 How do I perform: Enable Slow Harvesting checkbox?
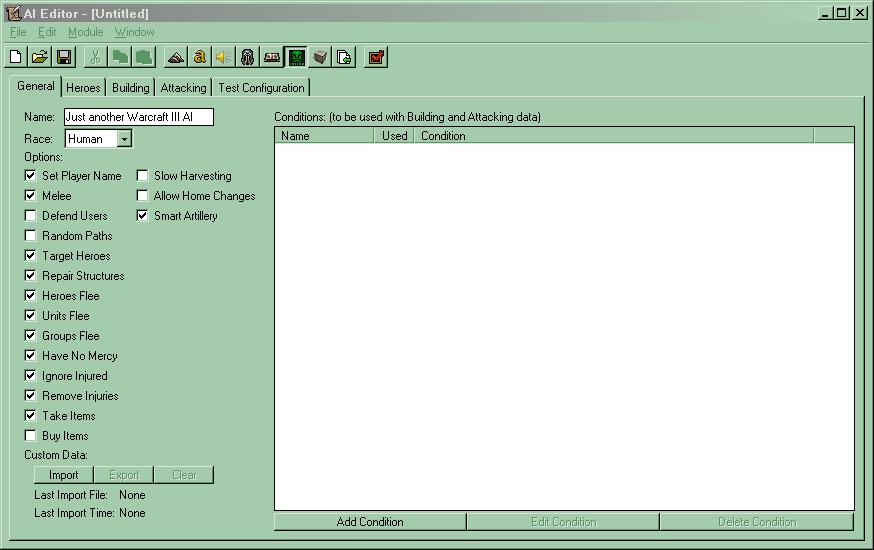[143, 176]
